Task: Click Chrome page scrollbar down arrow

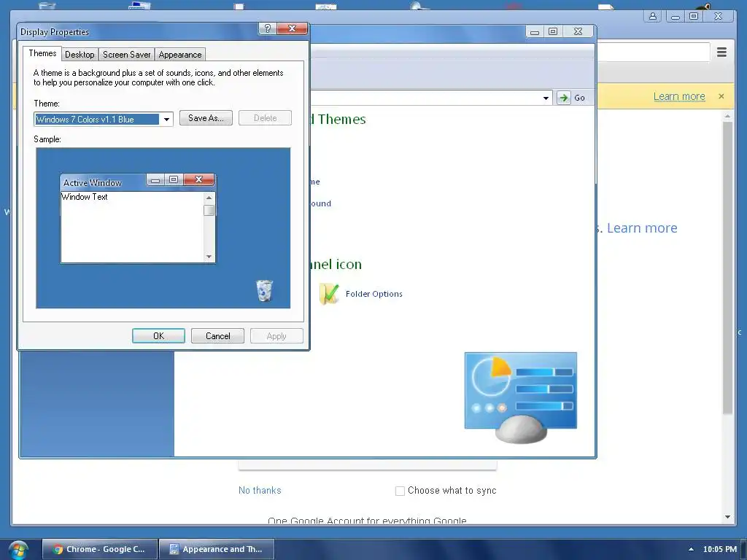Action: [727, 517]
